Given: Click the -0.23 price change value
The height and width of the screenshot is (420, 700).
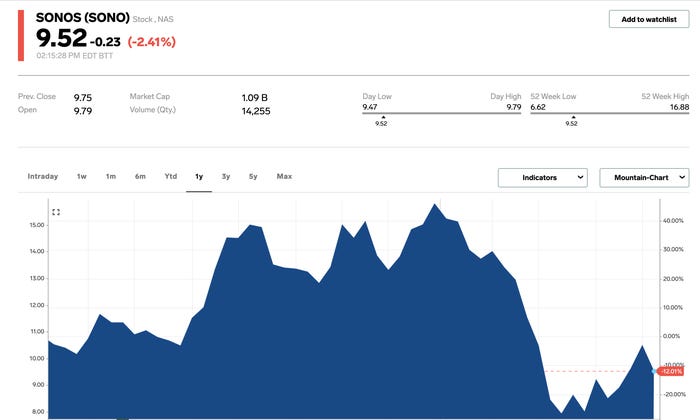Looking at the screenshot, I should [x=105, y=42].
